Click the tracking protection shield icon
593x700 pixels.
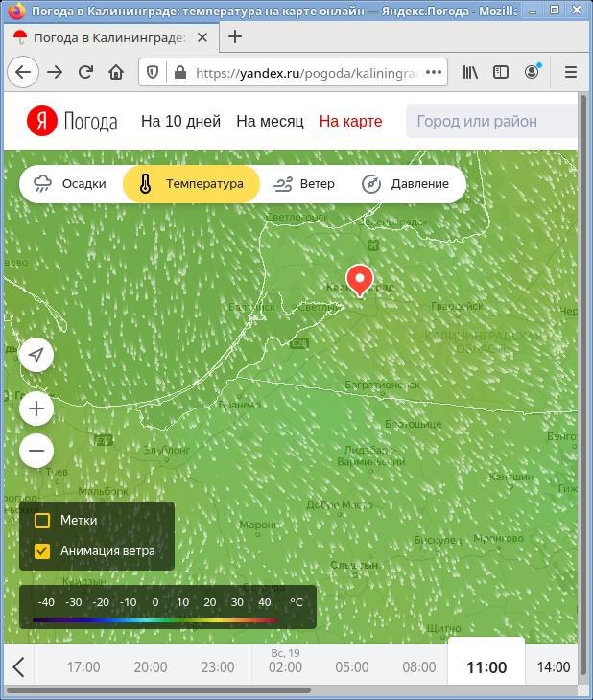coord(153,72)
